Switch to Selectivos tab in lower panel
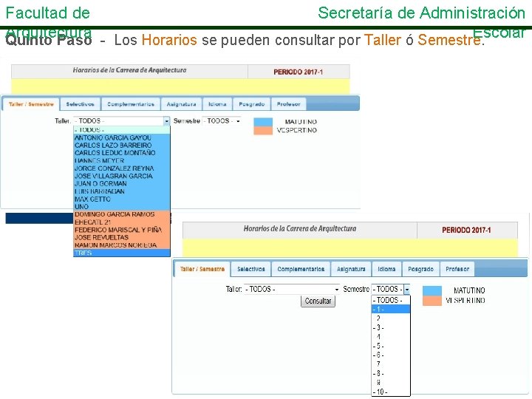 point(250,269)
